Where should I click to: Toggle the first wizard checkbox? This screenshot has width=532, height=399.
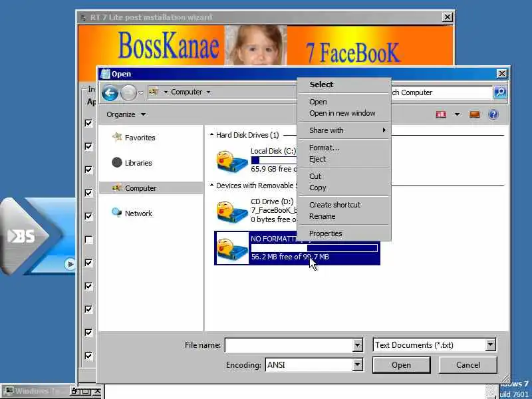point(88,123)
